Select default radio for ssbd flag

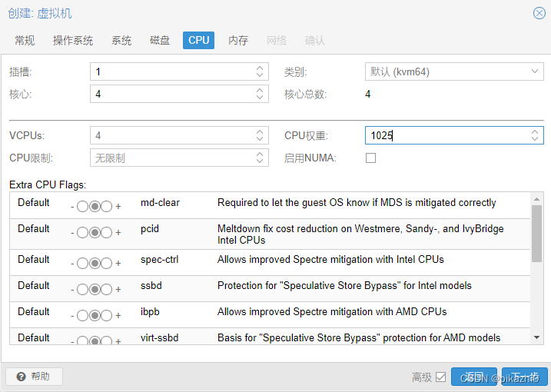tap(95, 289)
